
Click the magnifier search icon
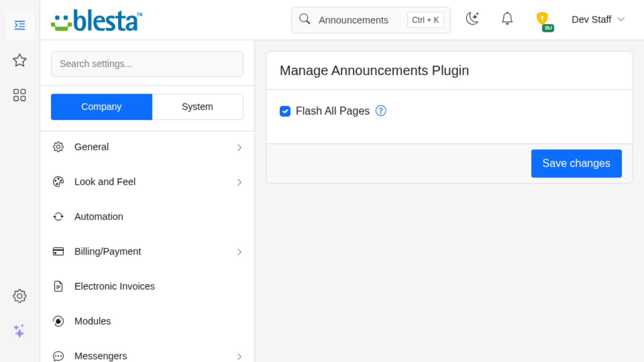click(x=305, y=19)
